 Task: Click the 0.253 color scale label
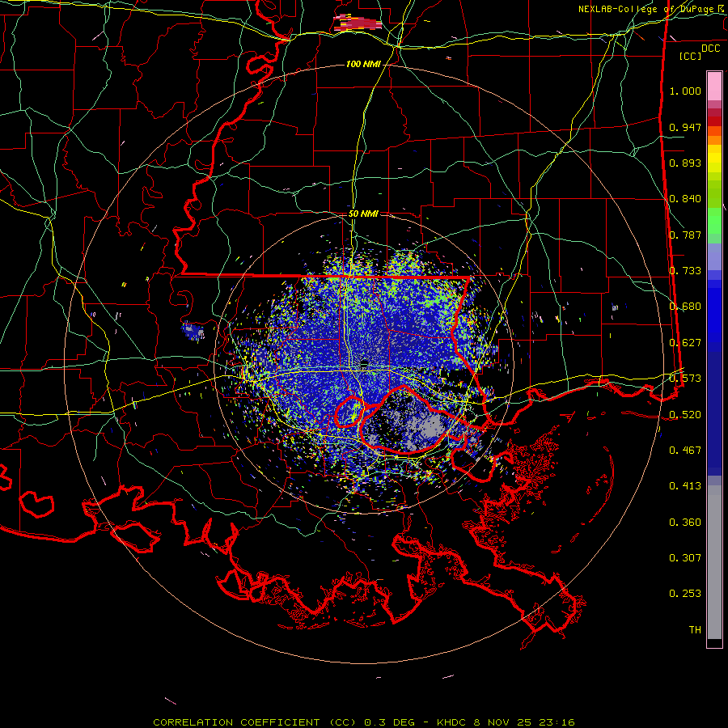point(685,594)
